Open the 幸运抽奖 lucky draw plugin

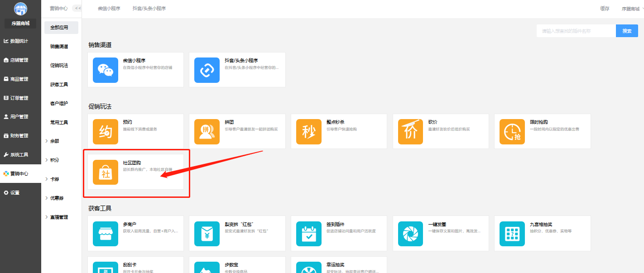pyautogui.click(x=339, y=265)
